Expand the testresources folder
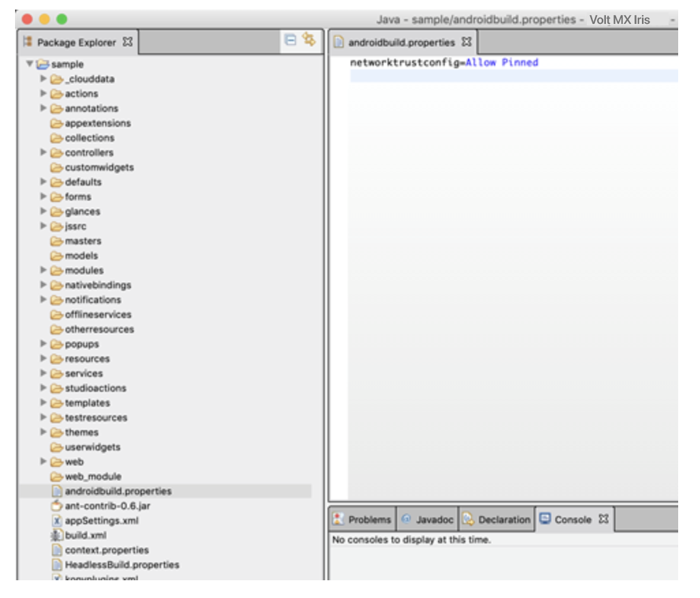 pyautogui.click(x=43, y=418)
